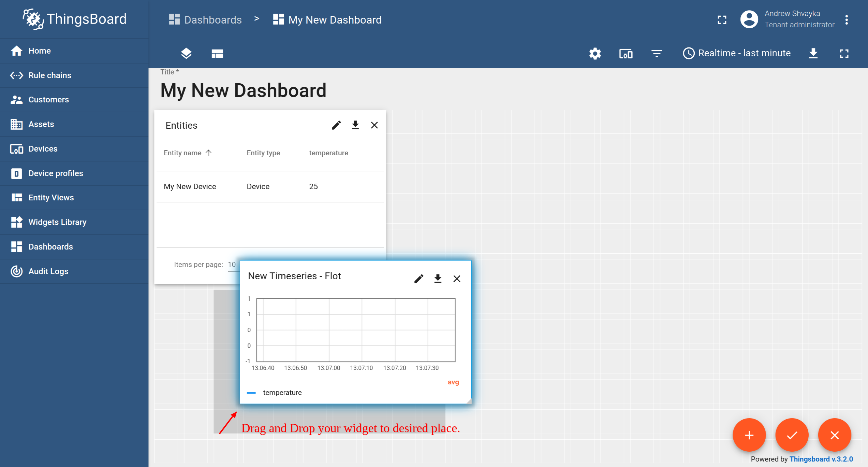Add new widget with plus button
The image size is (868, 467).
pos(749,435)
